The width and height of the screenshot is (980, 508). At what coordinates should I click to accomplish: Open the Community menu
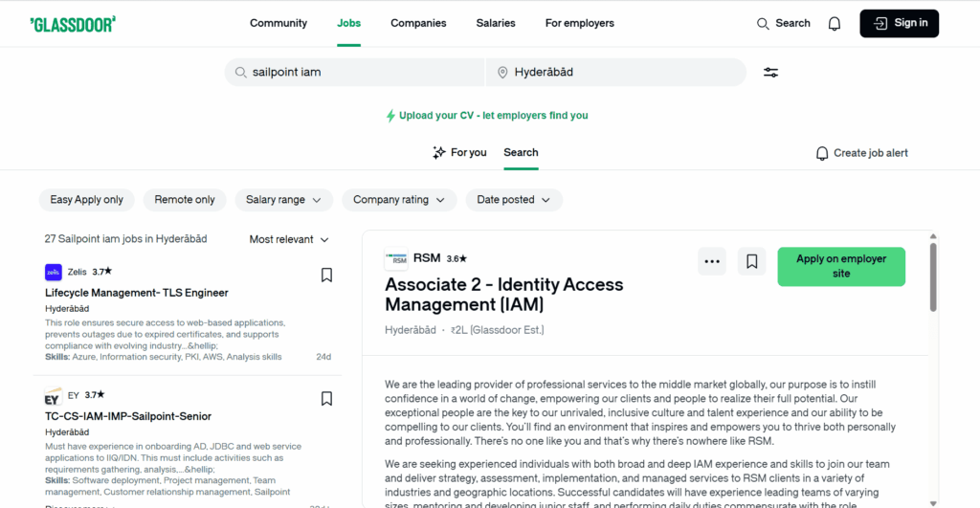[x=278, y=23]
